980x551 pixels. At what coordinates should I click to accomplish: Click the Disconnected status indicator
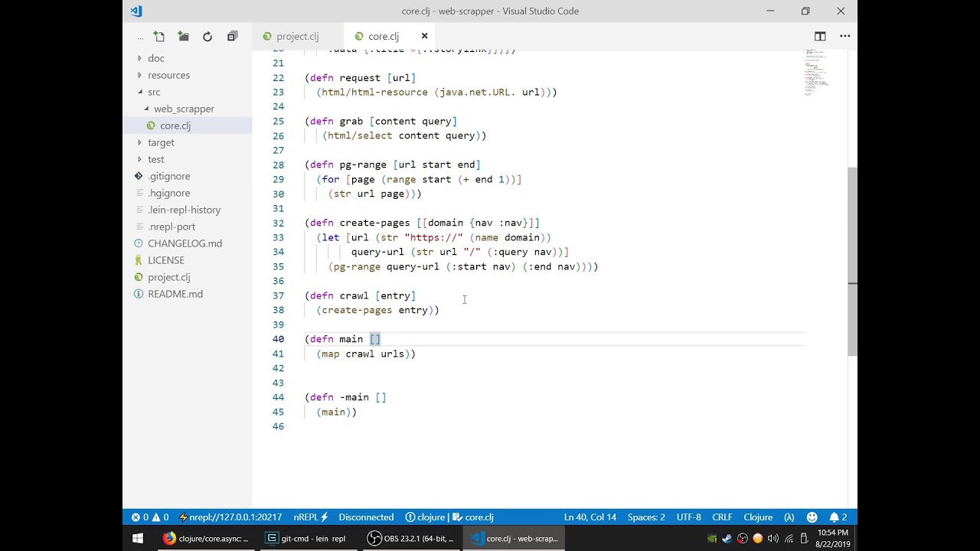tap(366, 517)
